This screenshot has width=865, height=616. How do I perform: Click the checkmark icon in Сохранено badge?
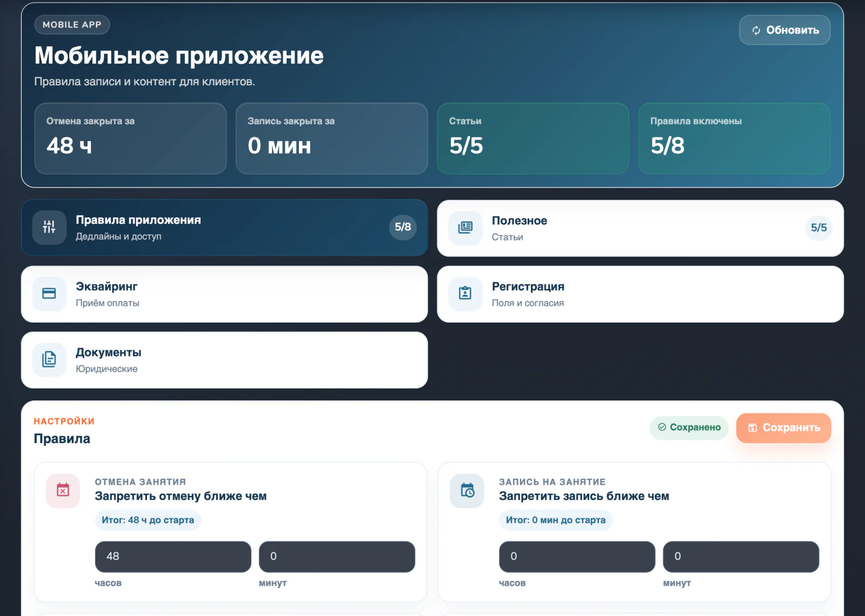(x=662, y=427)
